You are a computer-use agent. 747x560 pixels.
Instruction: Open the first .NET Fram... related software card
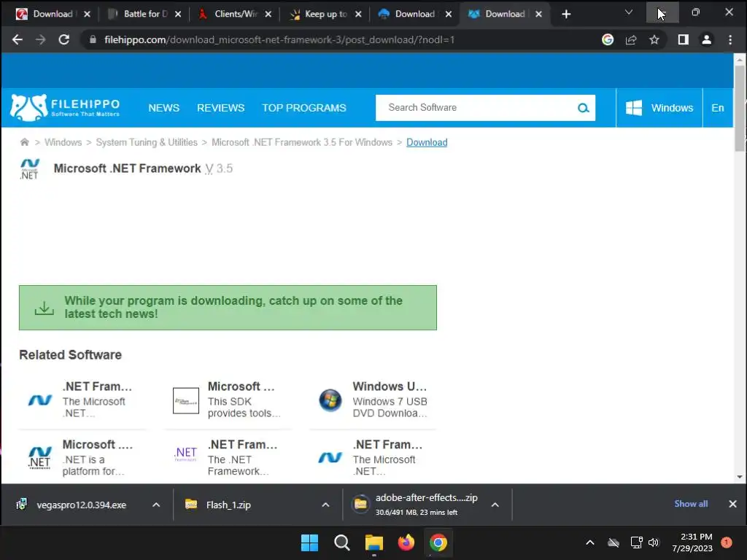click(82, 400)
